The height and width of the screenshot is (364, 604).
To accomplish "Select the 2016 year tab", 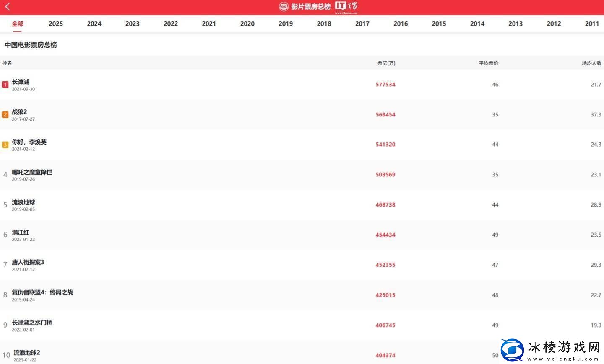I will tap(401, 24).
